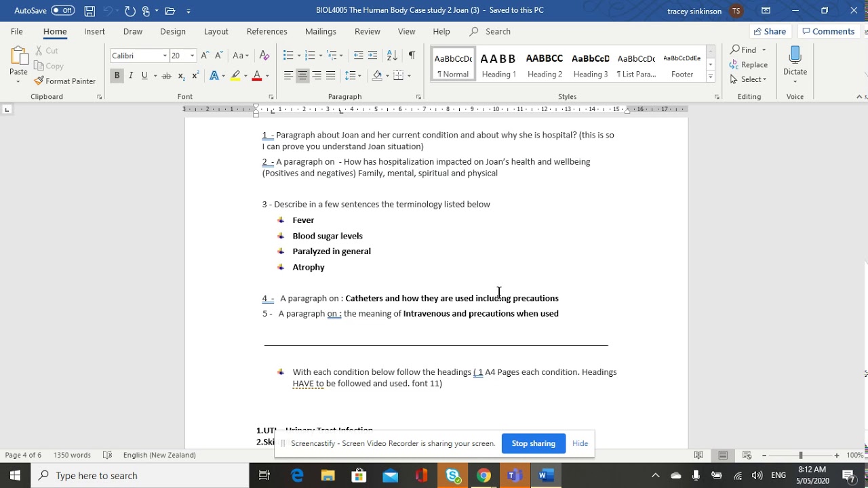Switch to the References tab
The height and width of the screenshot is (488, 868).
[x=267, y=31]
